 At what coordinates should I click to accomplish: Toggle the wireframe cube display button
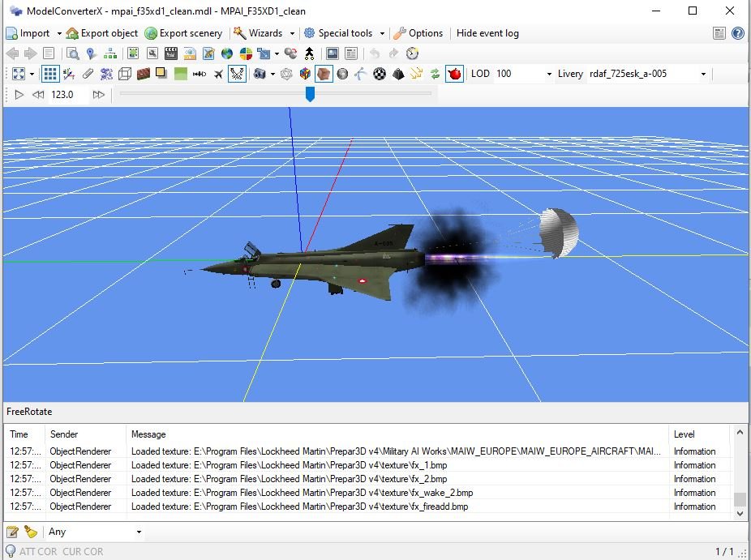(x=125, y=74)
